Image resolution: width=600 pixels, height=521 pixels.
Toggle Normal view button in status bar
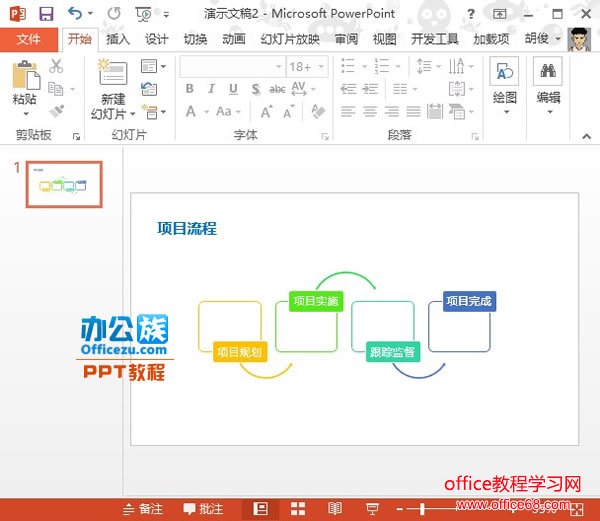click(261, 509)
